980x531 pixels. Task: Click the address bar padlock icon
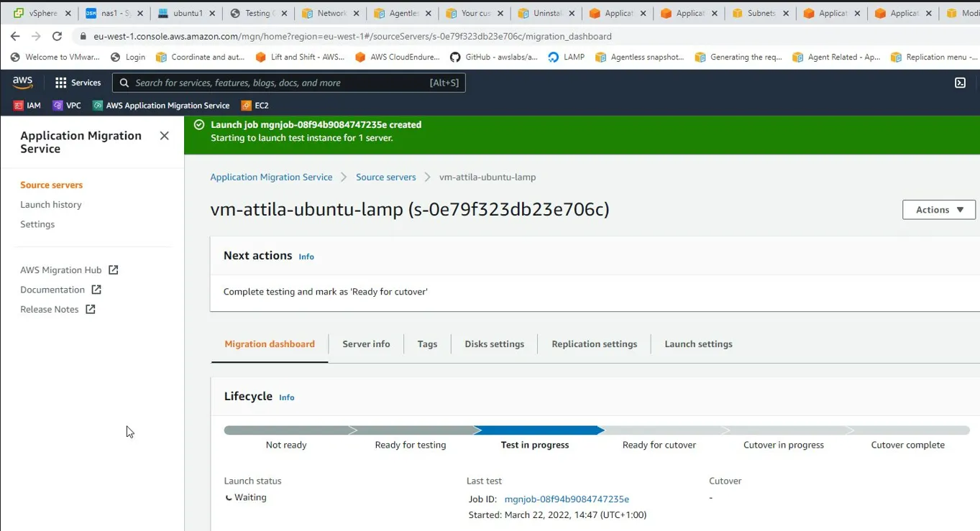tap(83, 36)
